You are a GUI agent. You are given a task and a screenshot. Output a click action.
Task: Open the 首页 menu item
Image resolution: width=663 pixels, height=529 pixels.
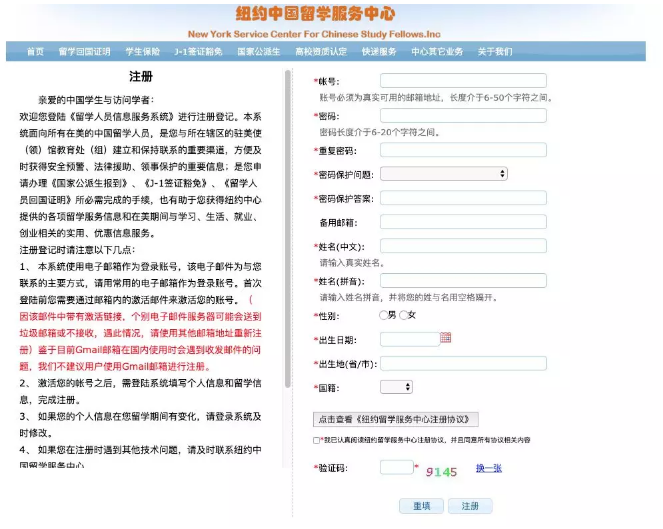tap(35, 51)
